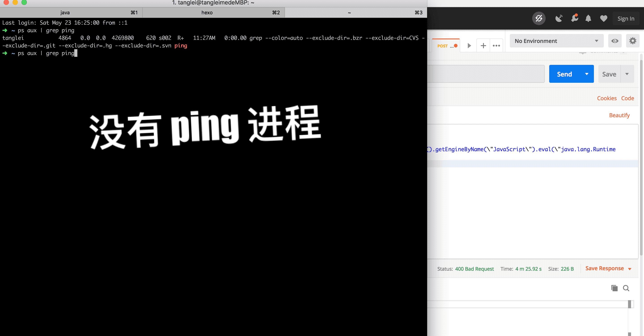Toggle environment quick look eye icon
The width and height of the screenshot is (644, 336).
pyautogui.click(x=615, y=41)
